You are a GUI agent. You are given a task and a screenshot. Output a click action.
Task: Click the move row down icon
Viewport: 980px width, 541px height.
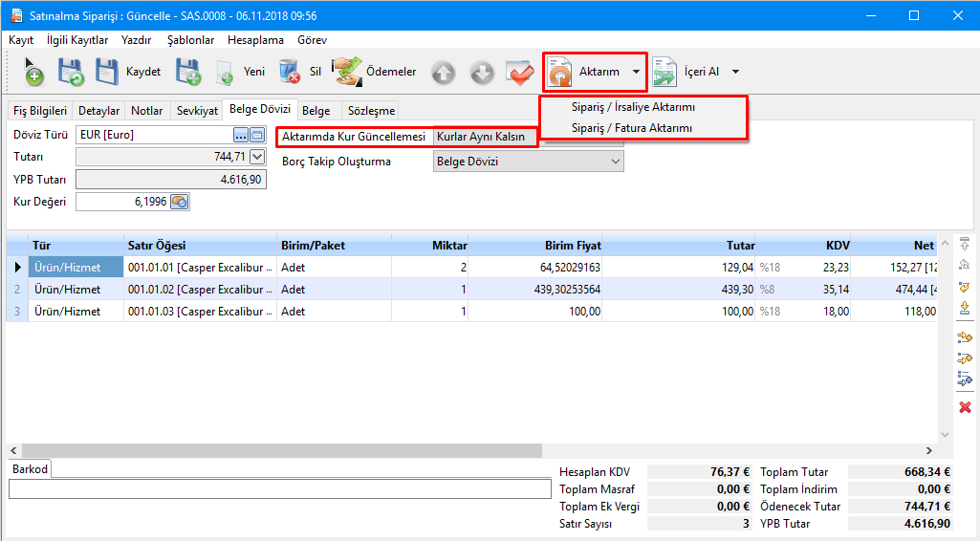tap(965, 308)
